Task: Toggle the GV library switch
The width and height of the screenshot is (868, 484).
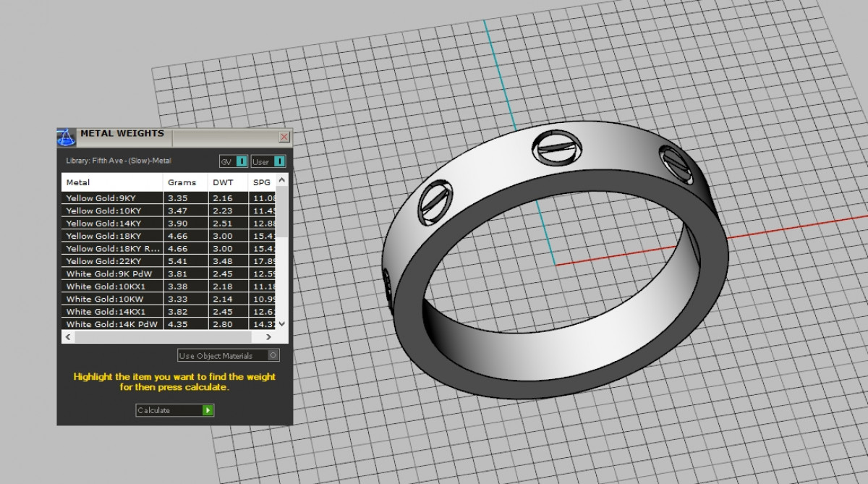Action: pos(242,161)
